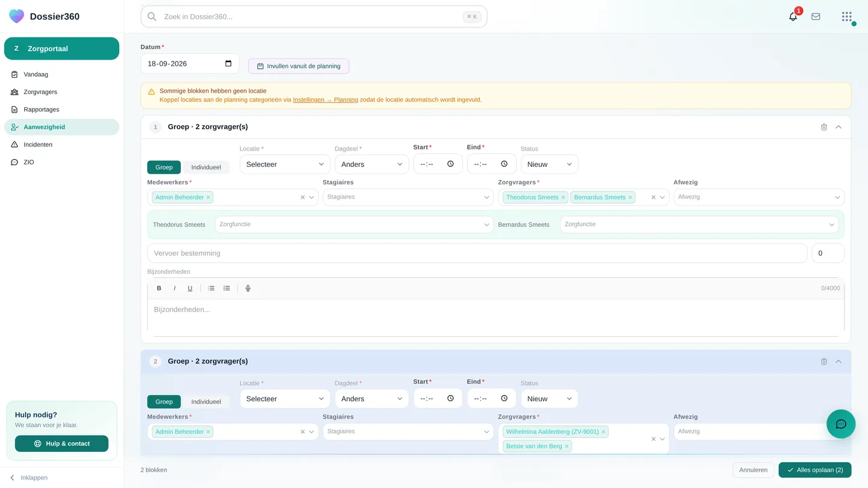Select Individueel mode in block 2

coord(206,402)
